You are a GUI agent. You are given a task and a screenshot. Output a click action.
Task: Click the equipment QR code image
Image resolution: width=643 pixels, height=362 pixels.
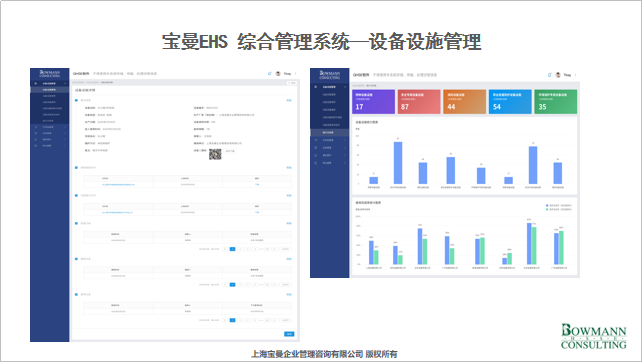[x=215, y=154]
